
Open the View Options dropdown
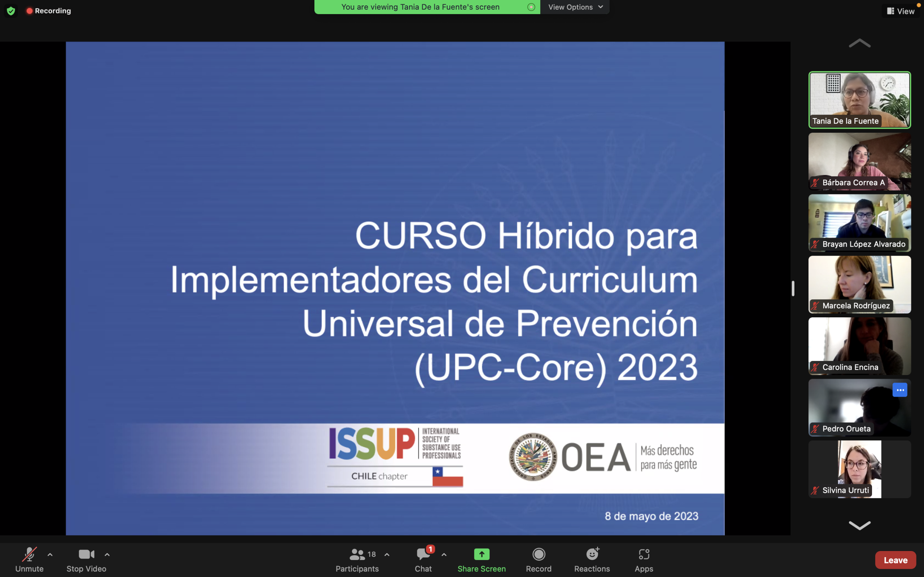click(575, 7)
